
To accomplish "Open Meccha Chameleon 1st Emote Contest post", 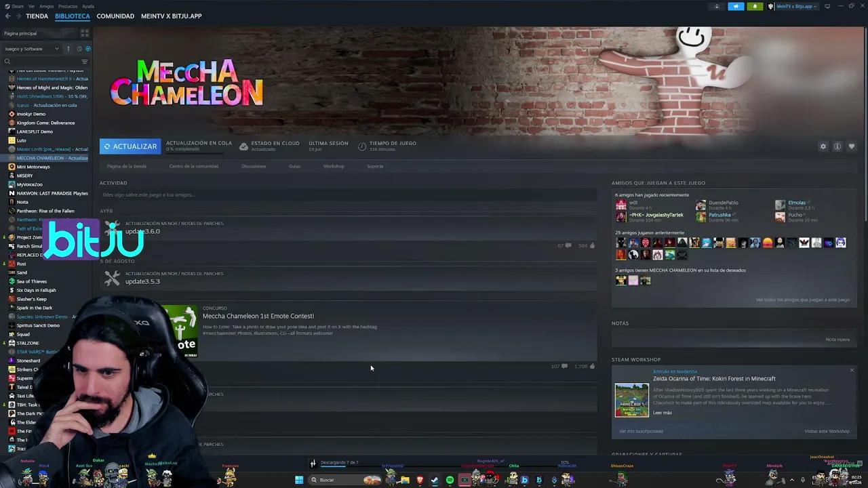I will pos(258,316).
